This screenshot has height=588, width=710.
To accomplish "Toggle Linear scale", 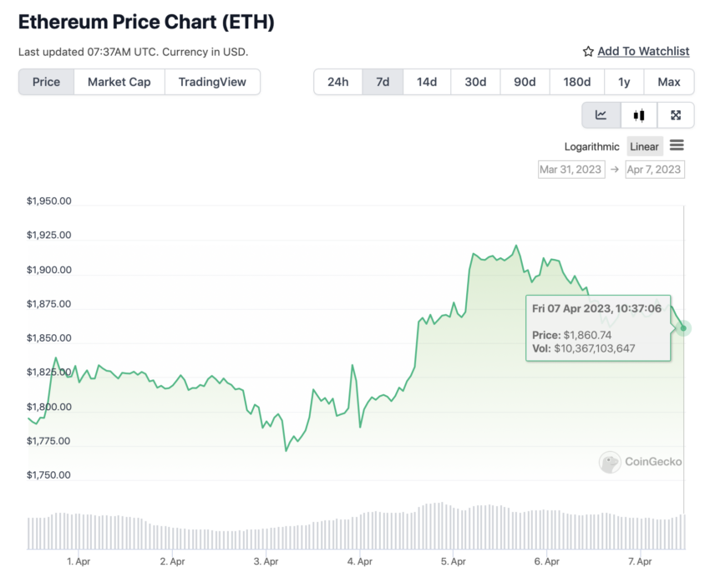I will pyautogui.click(x=644, y=147).
